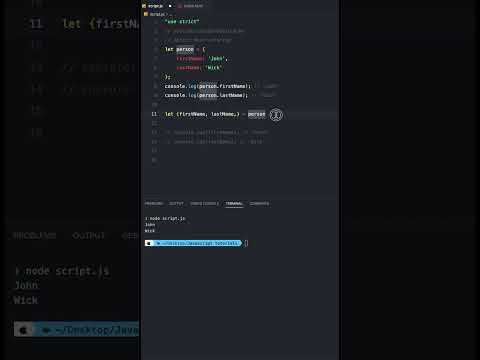This screenshot has height=360, width=480.
Task: Click the 'Wick' output line in terminal
Action: coord(150,231)
